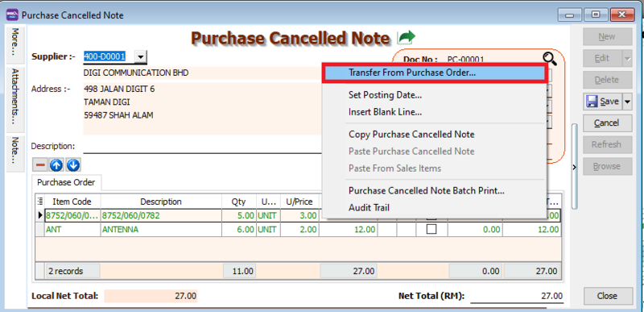Viewport: 644px width, 312px height.
Task: Open Purchase Cancelled Note Batch Print
Action: 427,191
